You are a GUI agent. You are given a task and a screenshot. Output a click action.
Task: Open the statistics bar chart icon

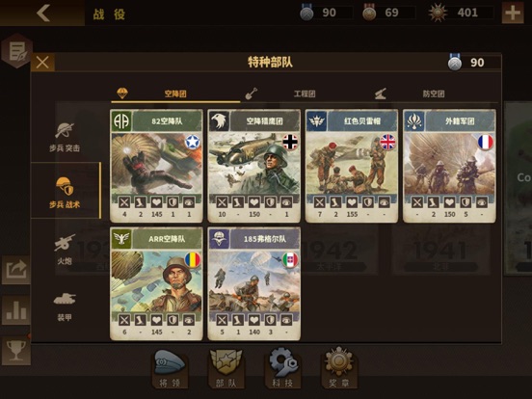(x=15, y=310)
